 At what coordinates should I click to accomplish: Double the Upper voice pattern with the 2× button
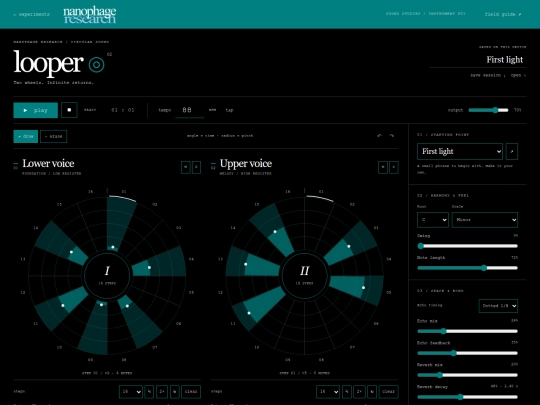pos(359,392)
